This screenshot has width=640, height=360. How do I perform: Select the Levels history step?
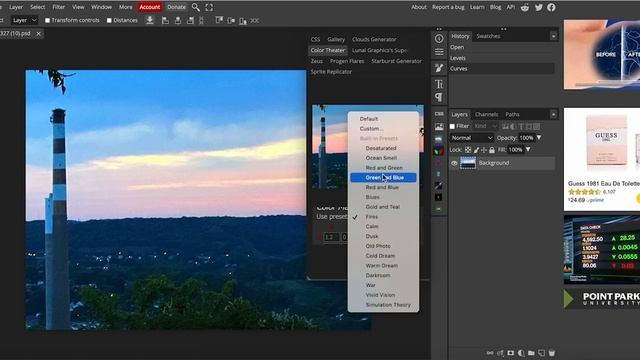click(502, 58)
